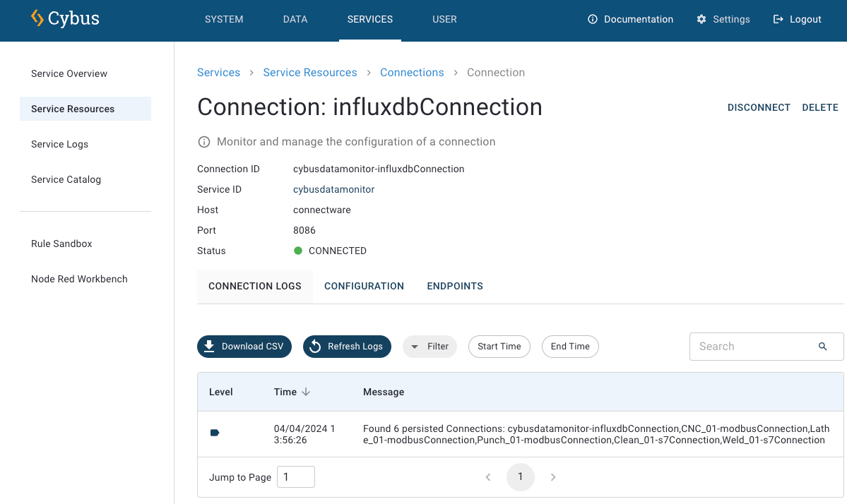Screen dimensions: 847x504
Task: Download logs as CSV
Action: 244,347
